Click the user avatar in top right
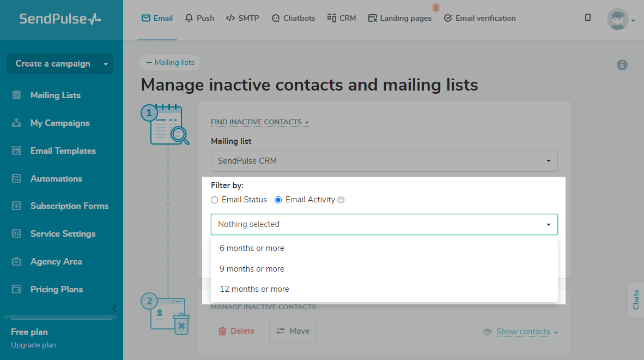644x360 pixels. click(617, 19)
